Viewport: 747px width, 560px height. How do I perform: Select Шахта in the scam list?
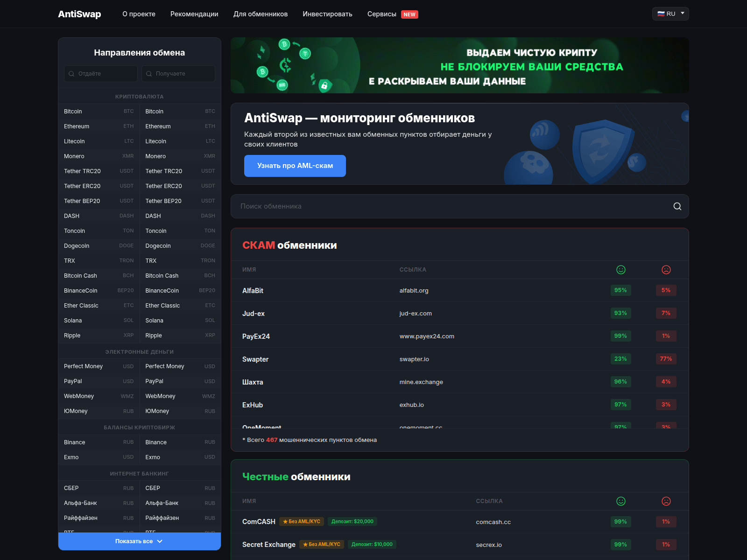(253, 382)
